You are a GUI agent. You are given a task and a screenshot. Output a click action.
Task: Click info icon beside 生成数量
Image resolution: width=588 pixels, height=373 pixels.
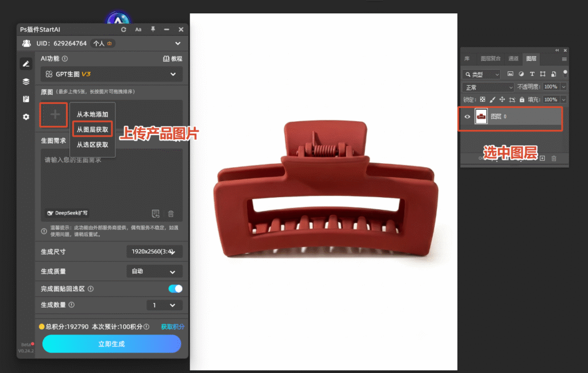[x=72, y=305]
